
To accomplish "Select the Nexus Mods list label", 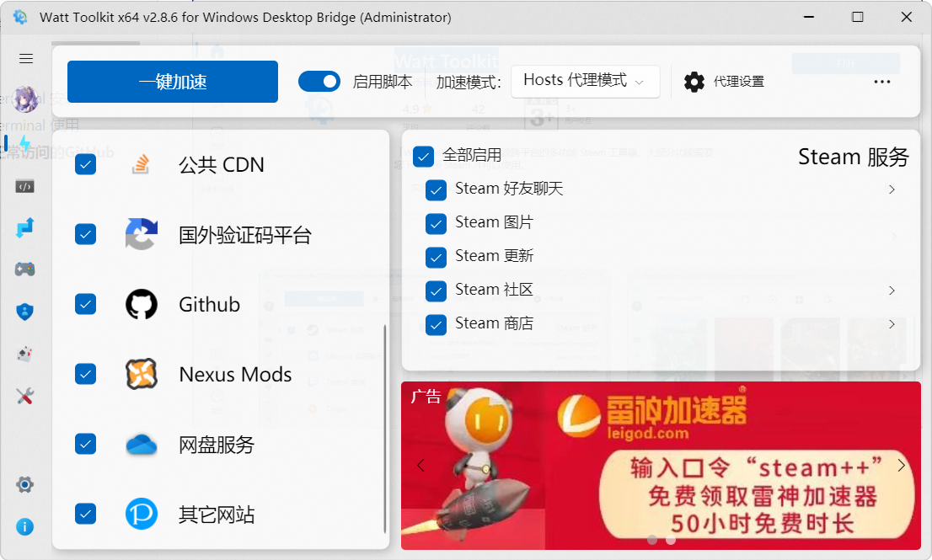I will pyautogui.click(x=235, y=375).
